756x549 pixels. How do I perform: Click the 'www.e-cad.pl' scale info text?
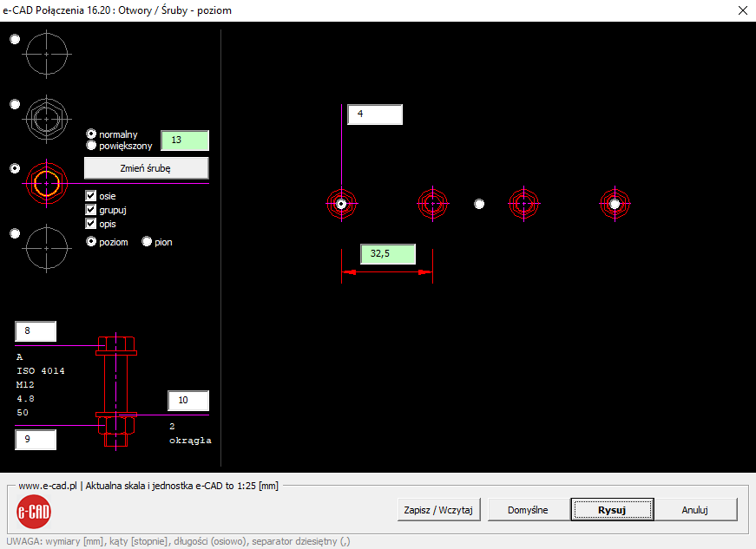[148, 486]
